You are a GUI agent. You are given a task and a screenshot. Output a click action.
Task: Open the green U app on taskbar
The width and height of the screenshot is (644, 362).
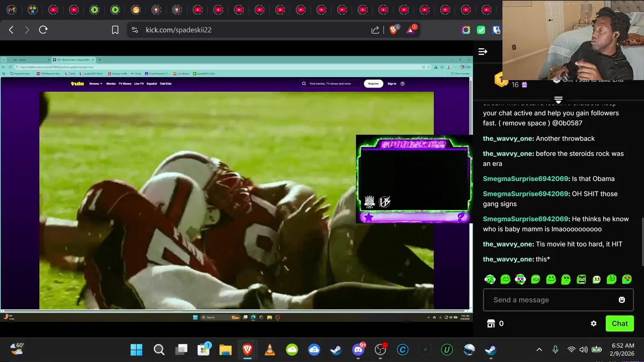click(x=447, y=349)
